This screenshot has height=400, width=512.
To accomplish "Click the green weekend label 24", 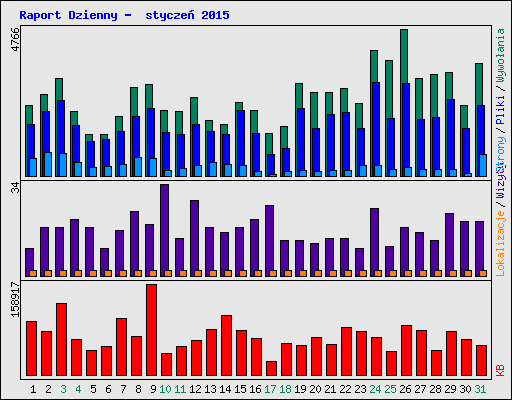I will [375, 389].
